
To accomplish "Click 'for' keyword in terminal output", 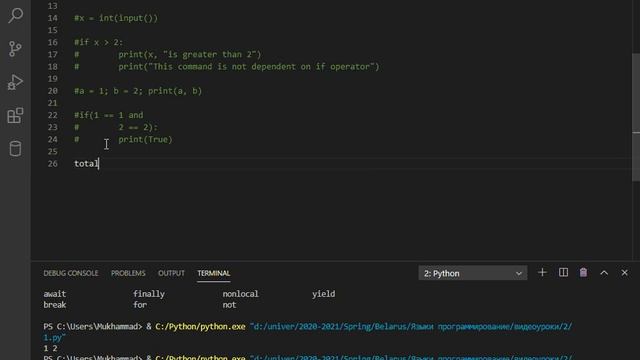I will (x=140, y=305).
